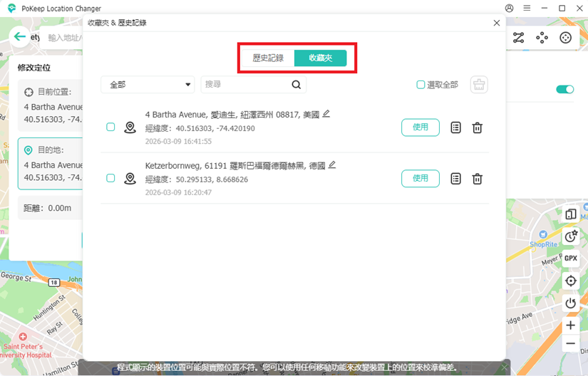Tick checkbox for 4 Bartha Avenue entry
Screen dimensions: 588x376
(x=110, y=127)
